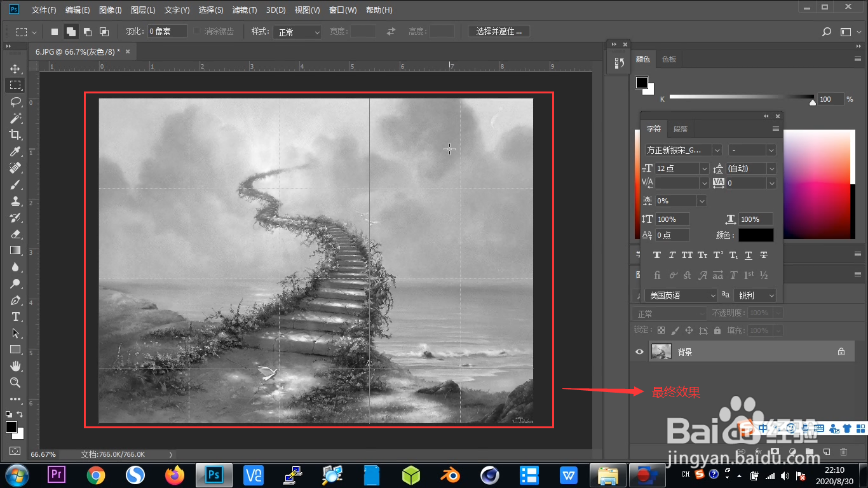The width and height of the screenshot is (868, 488).
Task: Swap foreground and background colors
Action: [21, 416]
